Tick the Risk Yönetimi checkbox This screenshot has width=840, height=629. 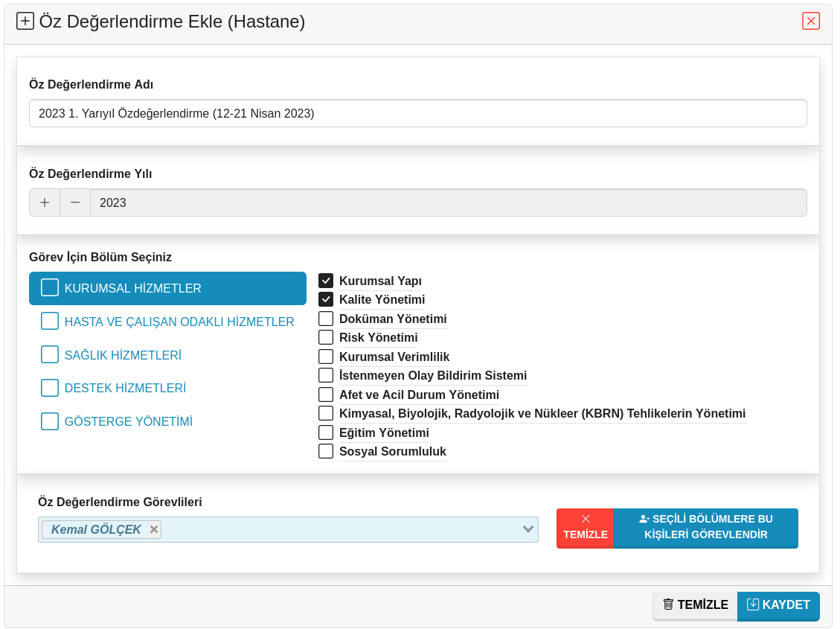326,337
